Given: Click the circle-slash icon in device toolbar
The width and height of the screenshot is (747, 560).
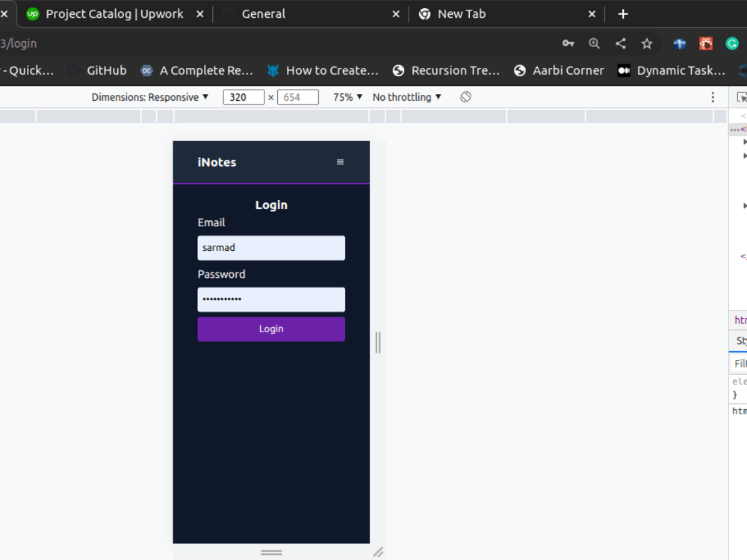Looking at the screenshot, I should tap(465, 97).
